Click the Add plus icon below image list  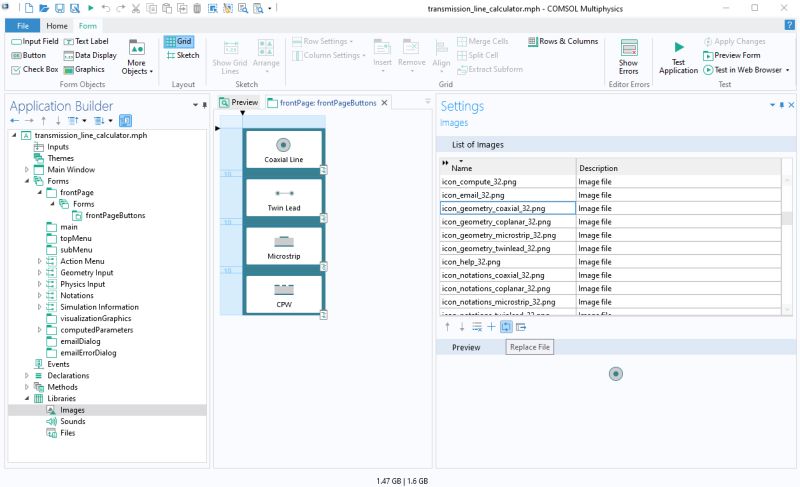click(x=491, y=327)
